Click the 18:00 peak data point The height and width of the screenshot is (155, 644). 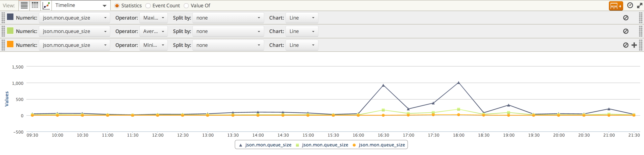[458, 83]
